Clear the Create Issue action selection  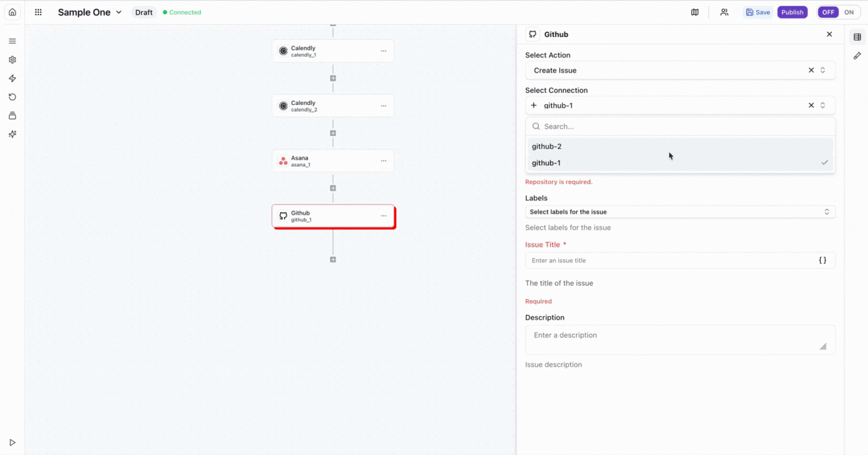pyautogui.click(x=811, y=70)
